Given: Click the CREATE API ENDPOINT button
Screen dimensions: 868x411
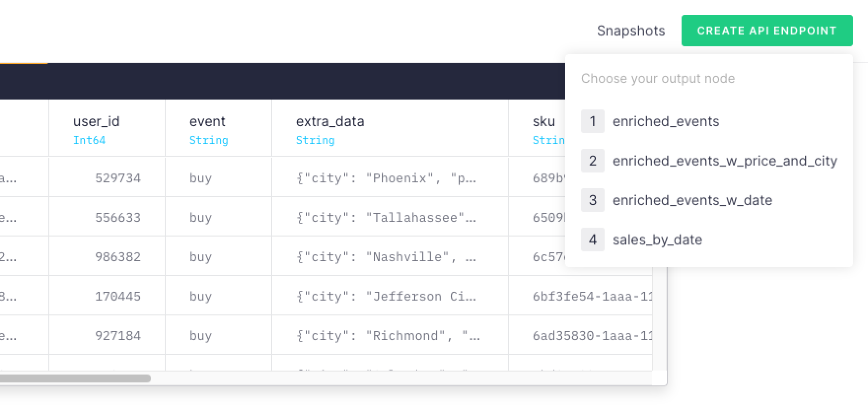Looking at the screenshot, I should click(x=767, y=31).
